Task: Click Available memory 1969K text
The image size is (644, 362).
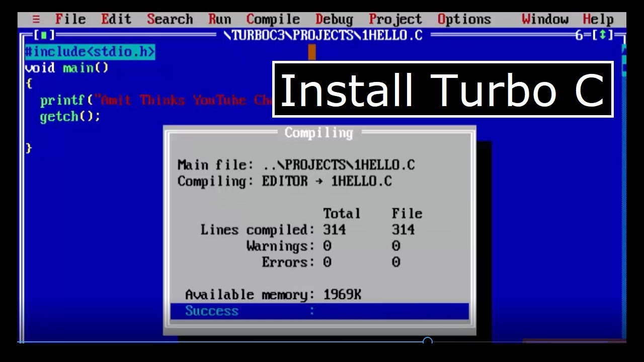Action: pos(273,295)
